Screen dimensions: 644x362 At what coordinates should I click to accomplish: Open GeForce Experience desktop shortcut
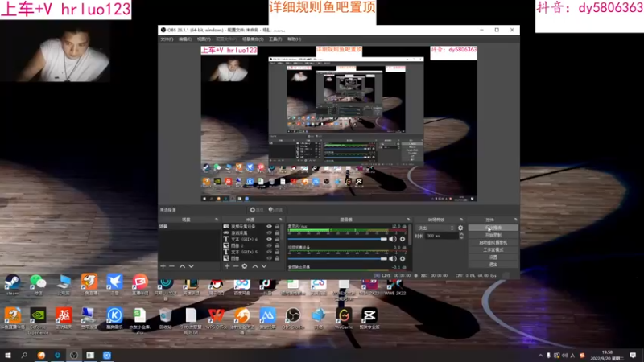(38, 320)
